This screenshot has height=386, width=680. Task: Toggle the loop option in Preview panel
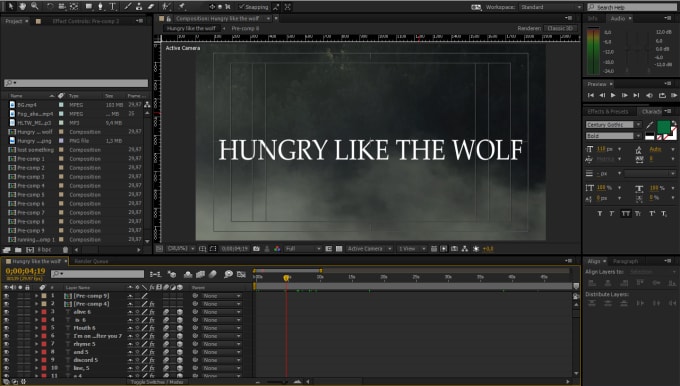coord(662,95)
